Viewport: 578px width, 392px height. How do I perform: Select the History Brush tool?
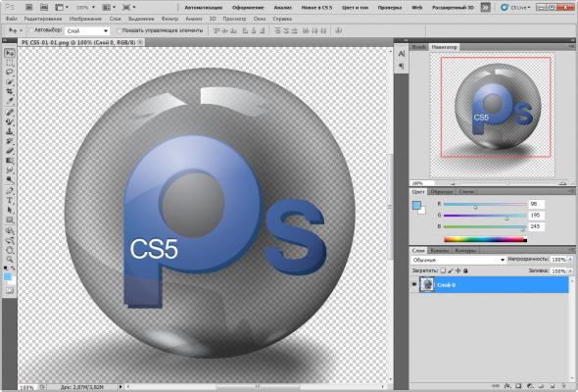(10, 141)
